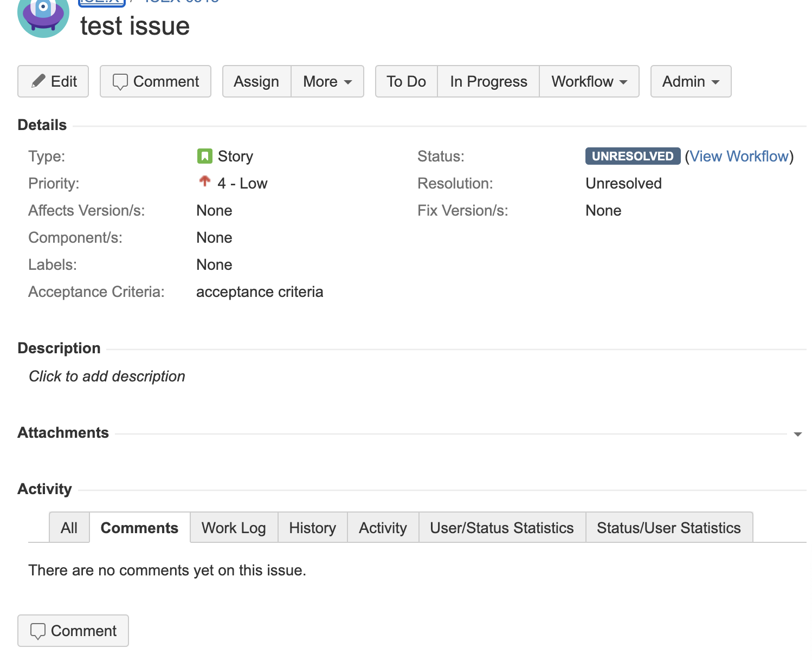Image resolution: width=812 pixels, height=661 pixels.
Task: Click the speech bubble icon on Comment button
Action: 120,81
